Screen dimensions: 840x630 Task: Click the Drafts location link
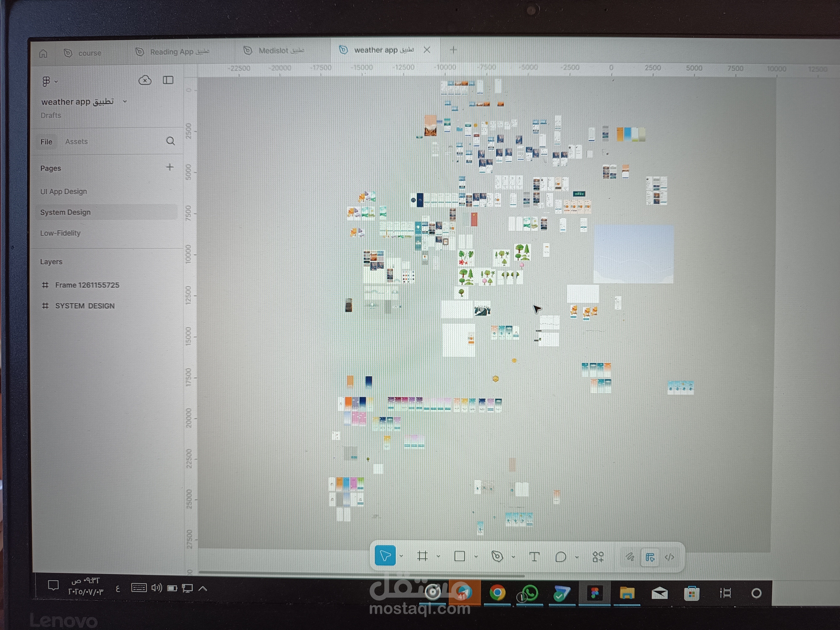pyautogui.click(x=51, y=115)
